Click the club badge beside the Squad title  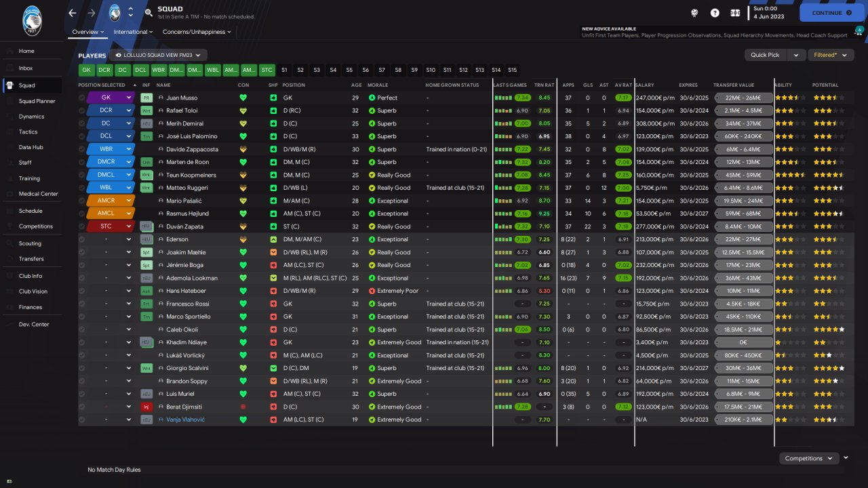(115, 13)
